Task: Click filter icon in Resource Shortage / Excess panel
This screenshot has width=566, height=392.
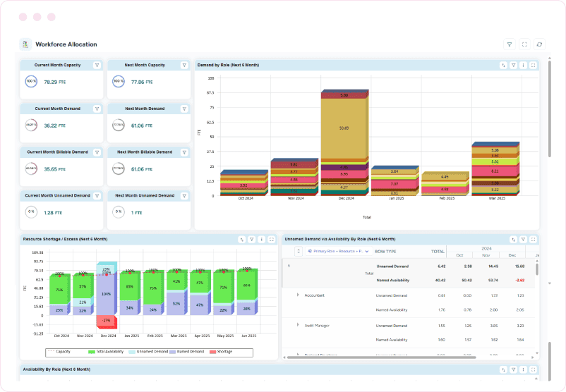Action: click(x=252, y=240)
